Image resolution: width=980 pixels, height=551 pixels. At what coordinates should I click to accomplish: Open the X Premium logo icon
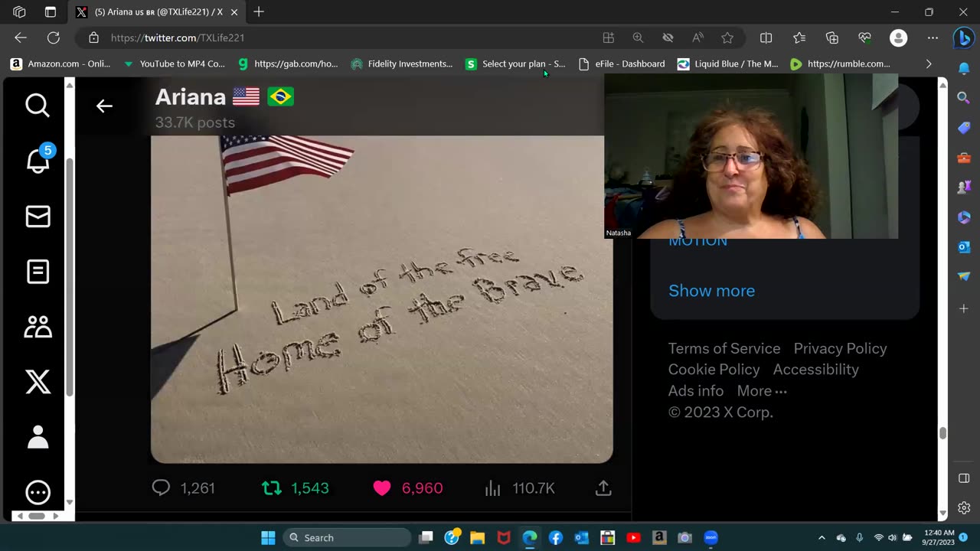[38, 382]
